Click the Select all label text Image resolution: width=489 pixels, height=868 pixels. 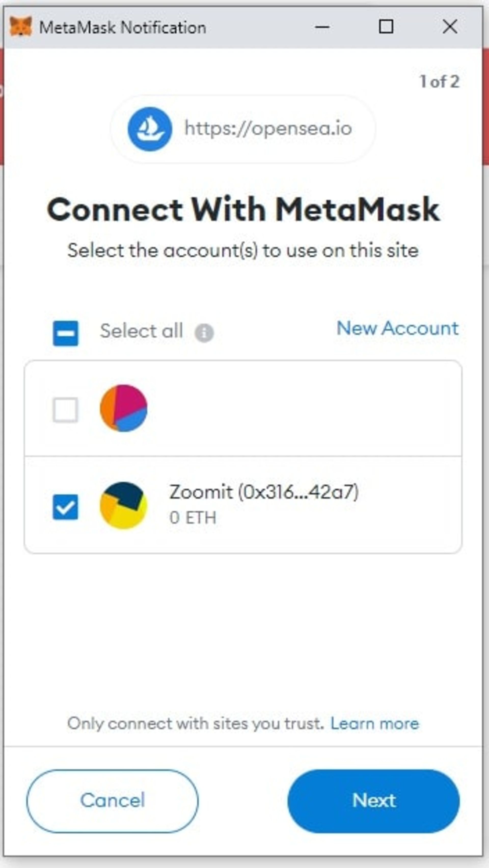click(142, 331)
